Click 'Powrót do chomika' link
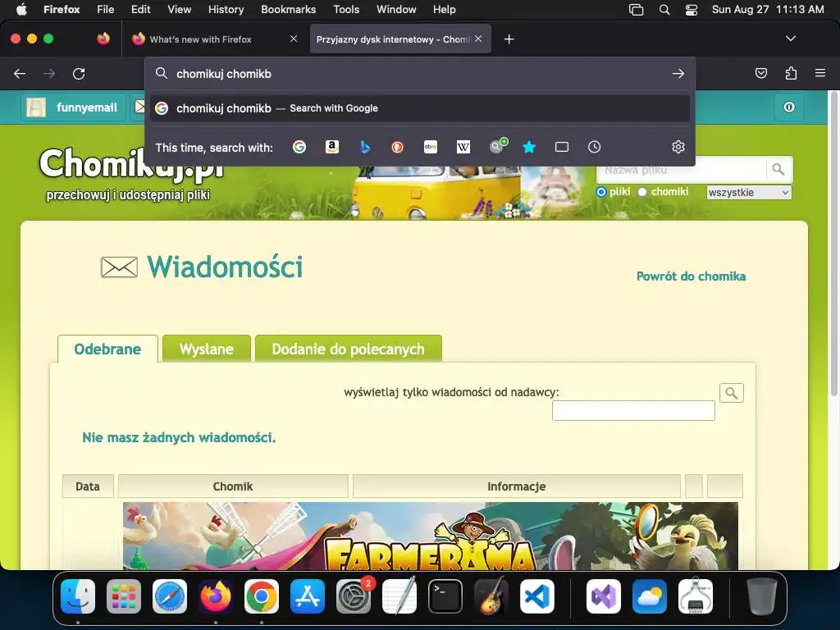The width and height of the screenshot is (840, 630). click(691, 276)
